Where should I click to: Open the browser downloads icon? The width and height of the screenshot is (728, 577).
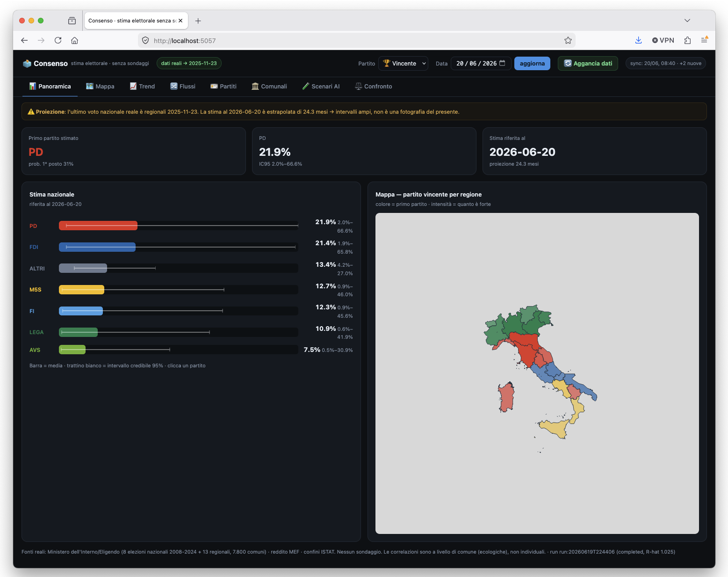coord(638,41)
